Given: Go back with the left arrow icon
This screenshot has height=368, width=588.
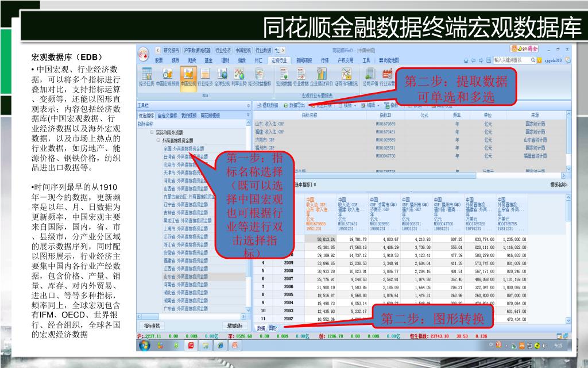Looking at the screenshot, I should [x=474, y=60].
